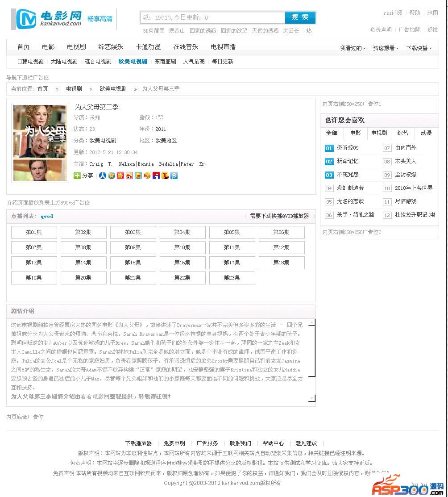Click footer link 意见建议
Viewport: 448px width, 497px height.
(x=307, y=443)
